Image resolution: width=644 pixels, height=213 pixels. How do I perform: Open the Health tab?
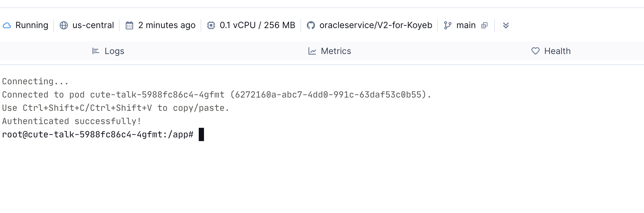[557, 51]
